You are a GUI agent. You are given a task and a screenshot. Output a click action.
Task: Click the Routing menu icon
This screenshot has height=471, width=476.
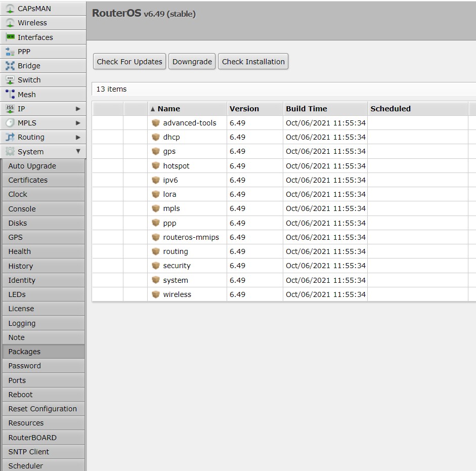pos(10,137)
